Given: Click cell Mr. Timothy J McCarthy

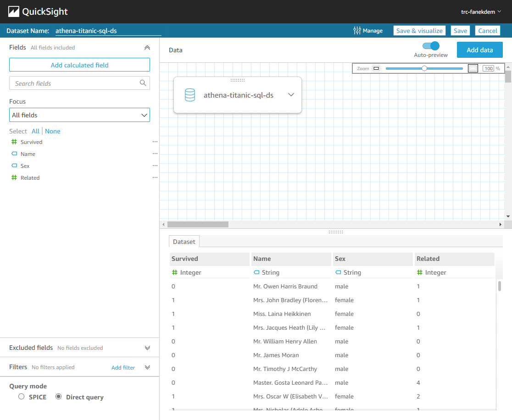Looking at the screenshot, I should pyautogui.click(x=285, y=369).
